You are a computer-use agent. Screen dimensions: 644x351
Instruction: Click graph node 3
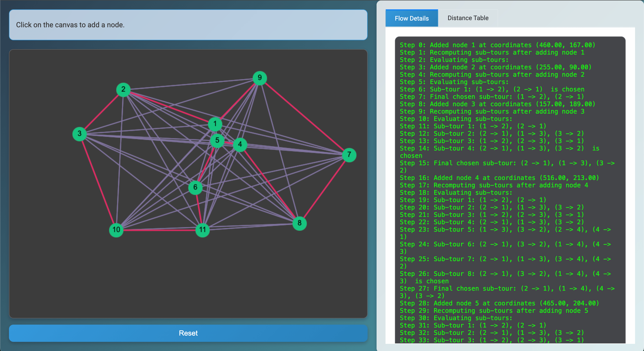(80, 134)
